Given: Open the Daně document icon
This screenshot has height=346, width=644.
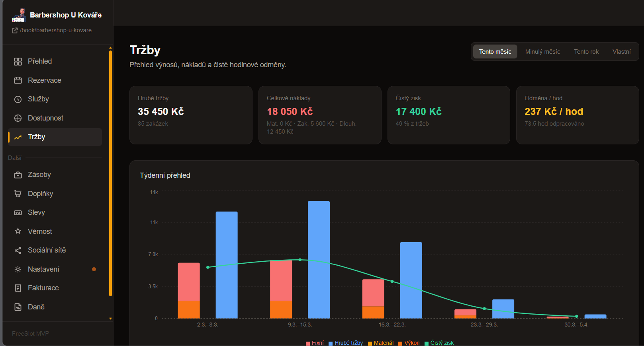Looking at the screenshot, I should click(18, 307).
